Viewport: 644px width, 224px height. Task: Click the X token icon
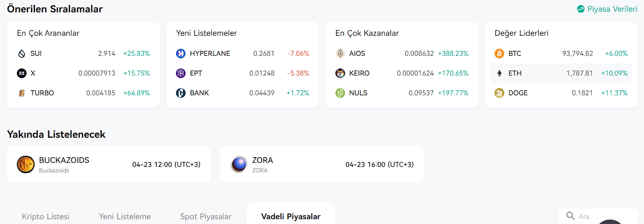click(x=22, y=73)
